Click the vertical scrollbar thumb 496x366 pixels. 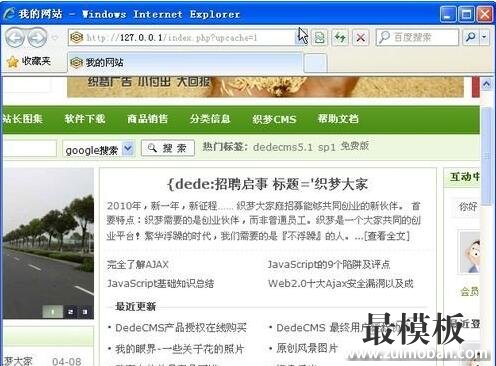coord(487,155)
